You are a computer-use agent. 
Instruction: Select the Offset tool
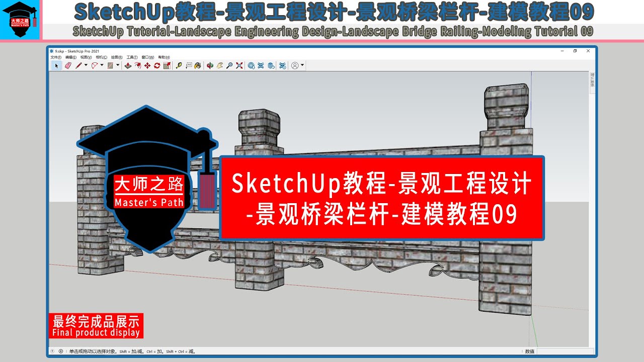[x=138, y=65]
